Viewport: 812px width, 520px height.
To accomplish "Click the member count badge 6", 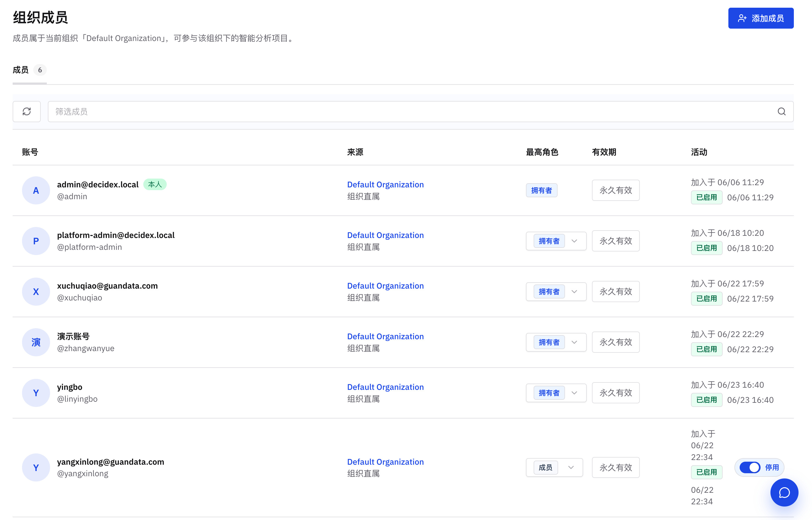I will point(40,70).
